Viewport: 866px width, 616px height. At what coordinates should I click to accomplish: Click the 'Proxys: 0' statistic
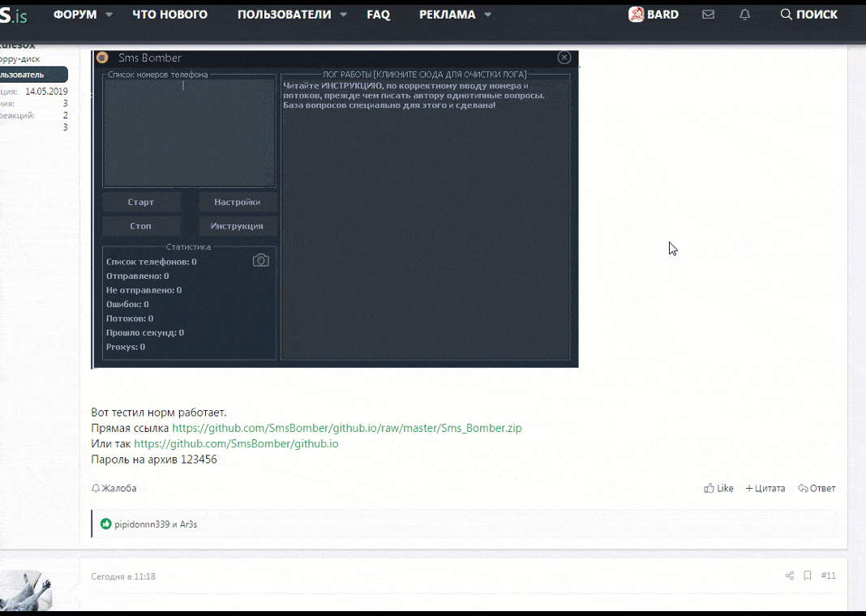(x=126, y=347)
